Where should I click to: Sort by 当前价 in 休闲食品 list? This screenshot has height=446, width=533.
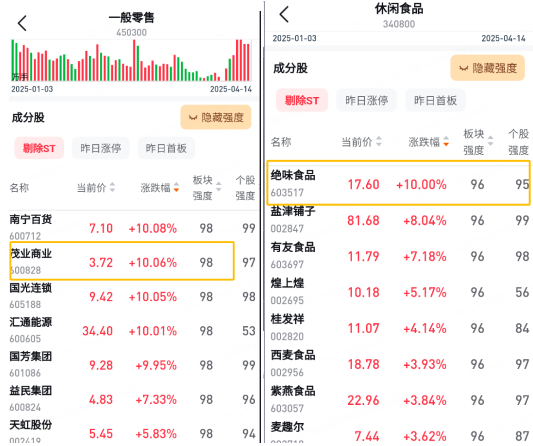362,141
